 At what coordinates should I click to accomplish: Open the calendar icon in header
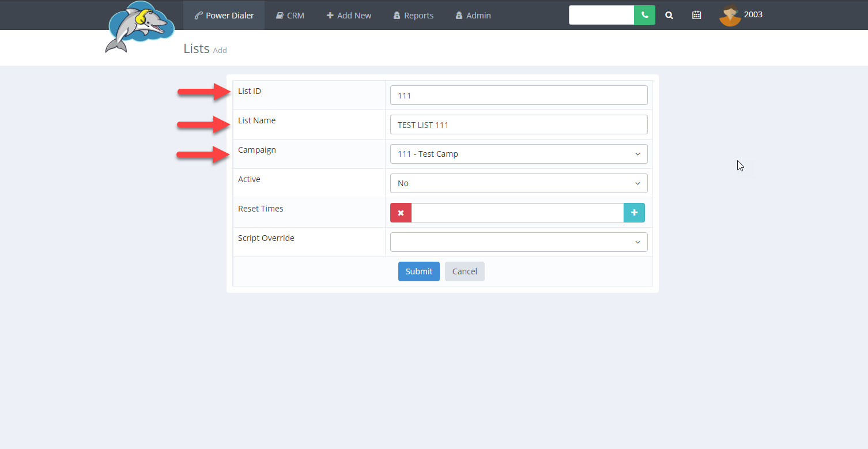point(696,15)
